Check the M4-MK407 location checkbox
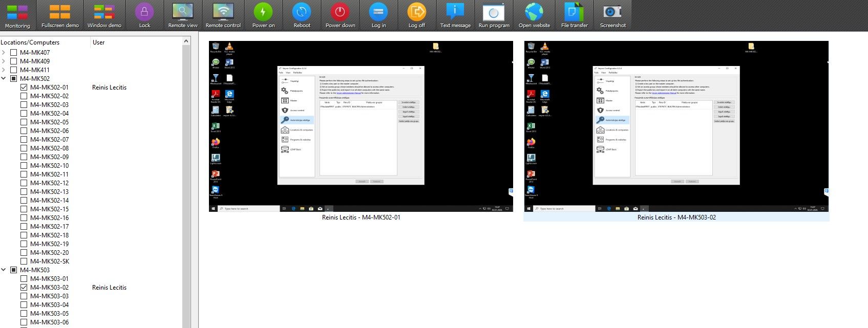Image resolution: width=868 pixels, height=328 pixels. click(x=14, y=52)
